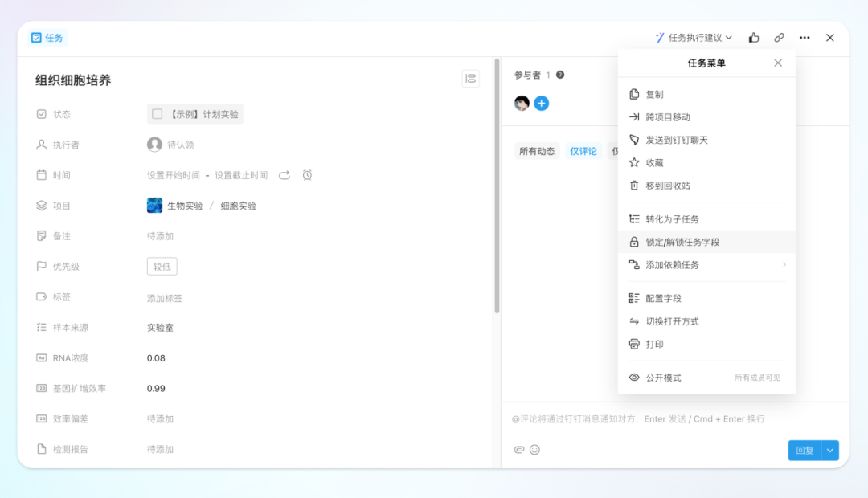Click 添加标签 to add a tag
Viewport: 868px width, 498px height.
click(x=165, y=298)
